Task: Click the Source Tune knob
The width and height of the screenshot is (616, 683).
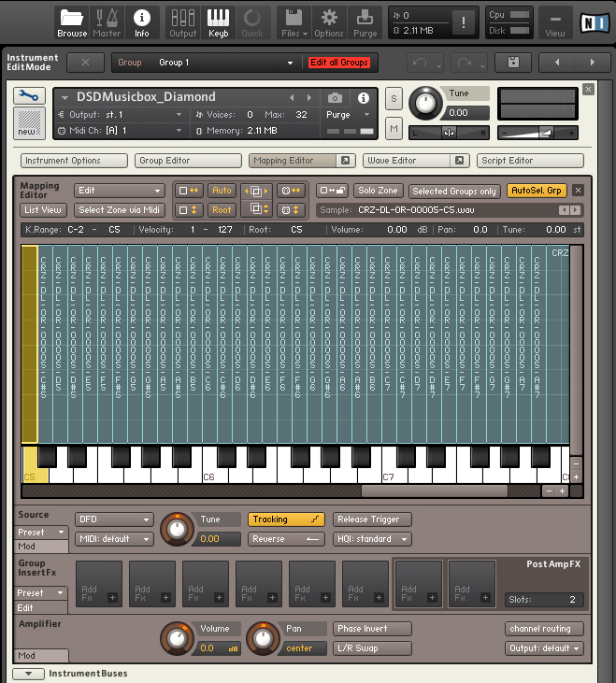Action: click(177, 529)
